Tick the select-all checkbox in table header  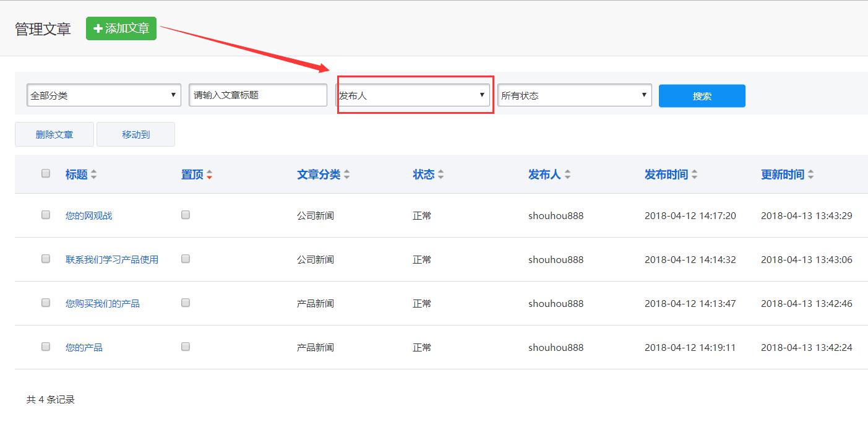(x=46, y=173)
